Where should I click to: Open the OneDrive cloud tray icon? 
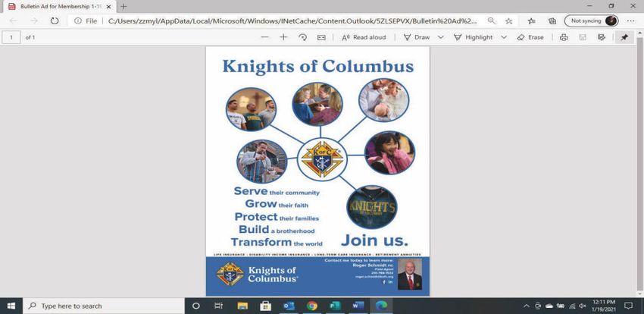pyautogui.click(x=549, y=306)
